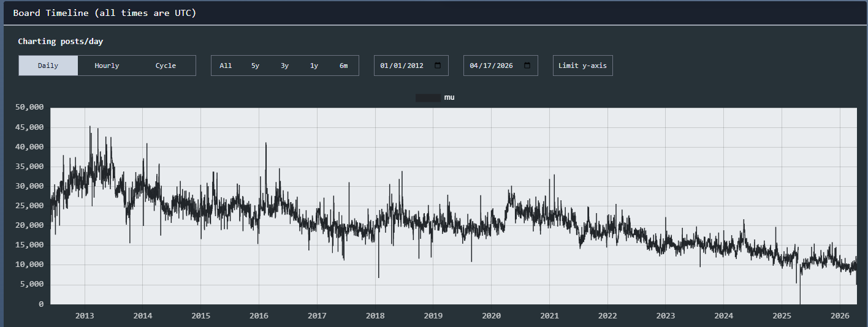This screenshot has height=327, width=868.
Task: Select the Daily charting mode
Action: [48, 66]
